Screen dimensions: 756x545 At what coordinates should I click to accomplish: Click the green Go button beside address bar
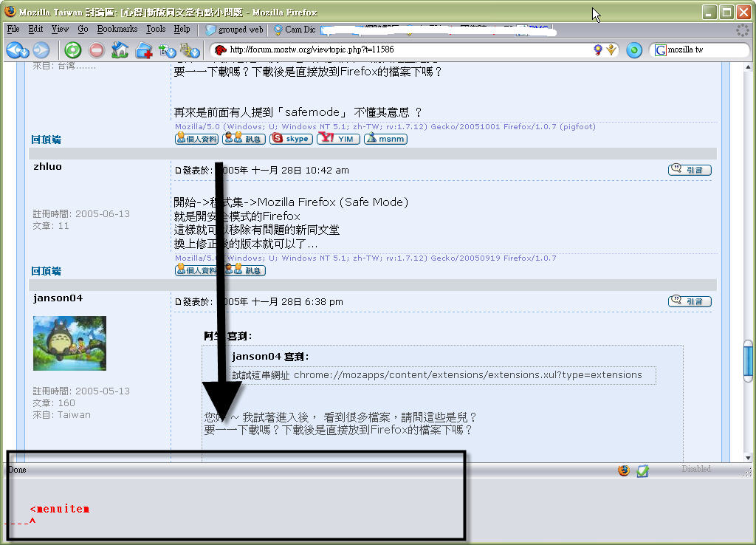(x=634, y=50)
